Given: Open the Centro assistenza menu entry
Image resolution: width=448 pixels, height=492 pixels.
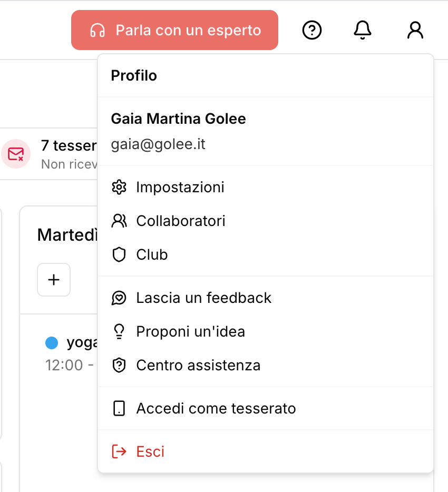Looking at the screenshot, I should pyautogui.click(x=198, y=365).
